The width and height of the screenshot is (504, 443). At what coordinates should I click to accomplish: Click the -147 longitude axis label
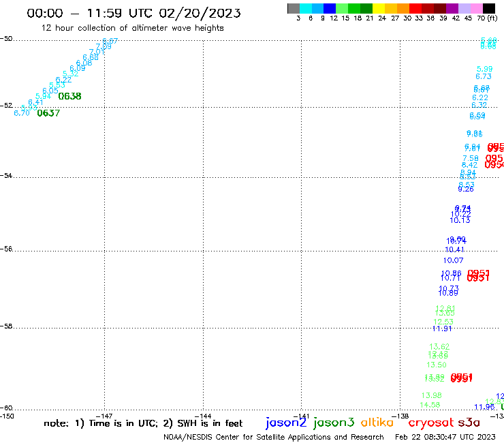click(104, 416)
